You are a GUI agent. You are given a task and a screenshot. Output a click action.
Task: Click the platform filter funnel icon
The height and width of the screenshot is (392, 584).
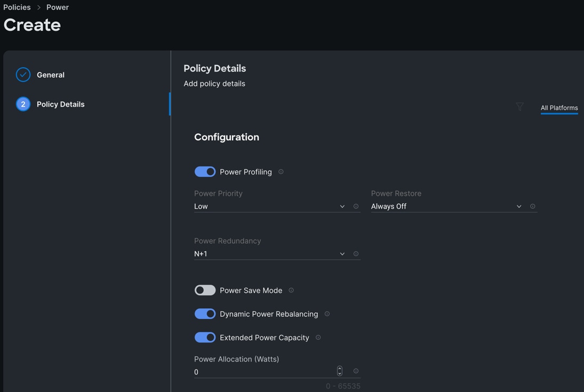click(519, 107)
